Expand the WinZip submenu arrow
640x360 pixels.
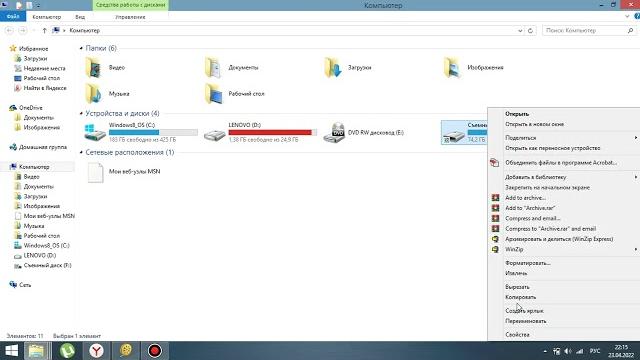[636, 249]
